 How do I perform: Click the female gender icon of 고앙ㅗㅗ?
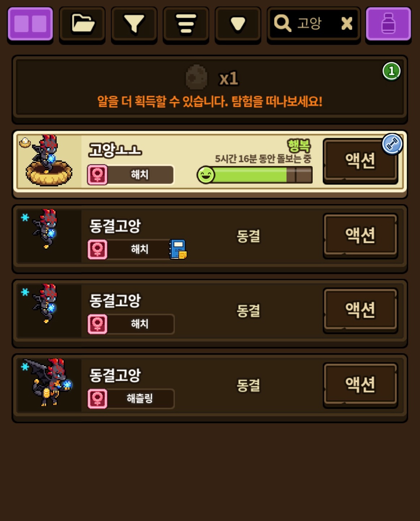tap(97, 175)
